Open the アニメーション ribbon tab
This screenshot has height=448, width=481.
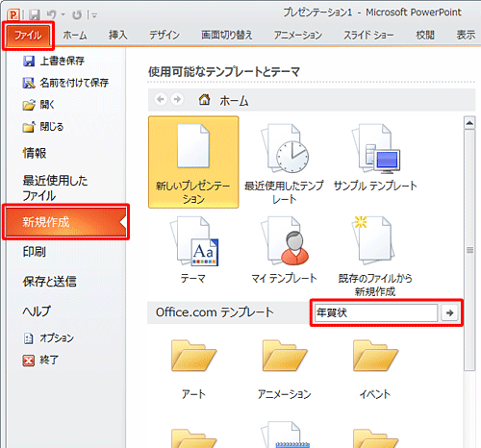[298, 36]
